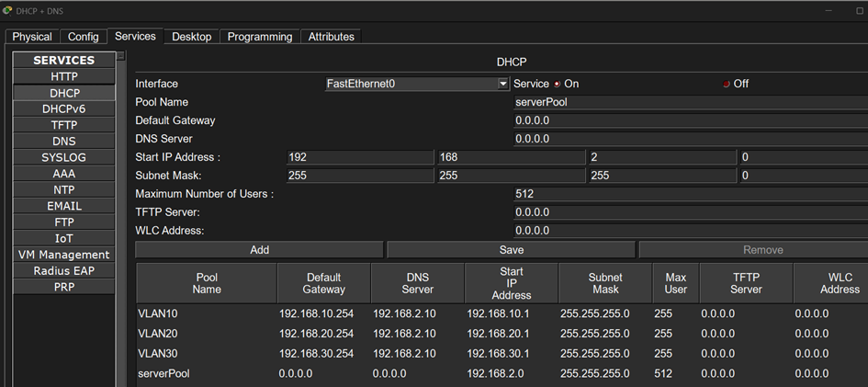This screenshot has width=868, height=387.
Task: Click Max User cell 512
Action: [663, 374]
